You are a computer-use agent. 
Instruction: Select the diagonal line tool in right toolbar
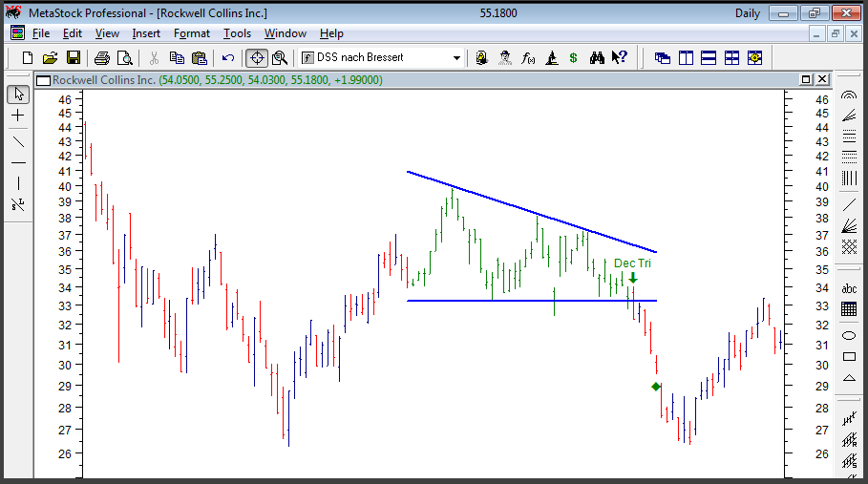(x=849, y=205)
